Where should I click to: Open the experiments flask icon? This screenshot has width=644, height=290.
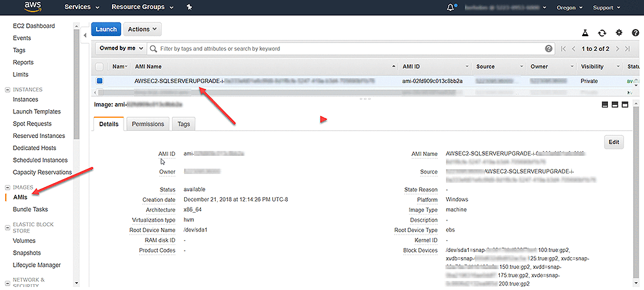click(585, 33)
